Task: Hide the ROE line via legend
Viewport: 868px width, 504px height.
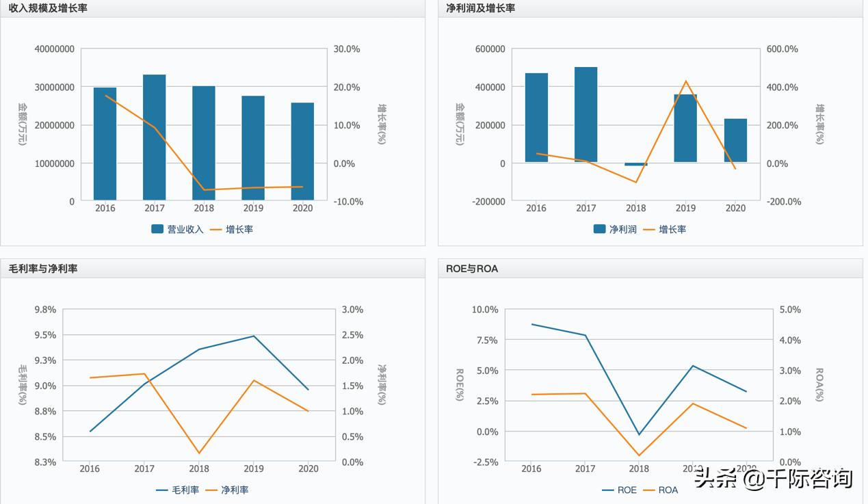Action: (619, 490)
